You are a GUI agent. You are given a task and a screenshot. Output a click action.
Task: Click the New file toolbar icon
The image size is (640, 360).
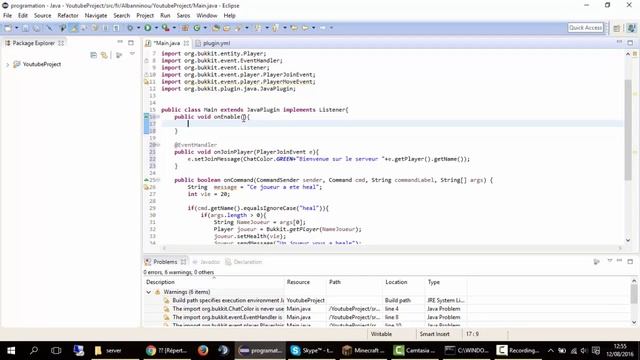pos(8,28)
